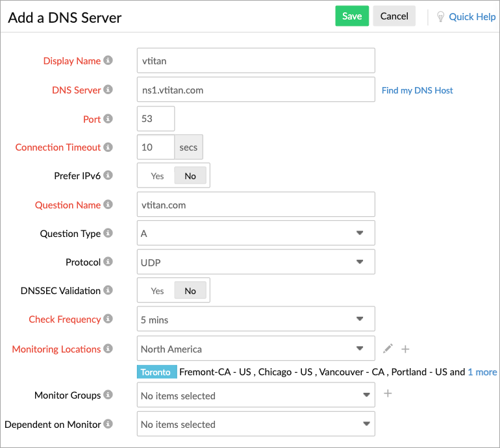The width and height of the screenshot is (500, 448).
Task: Click the 'Add a DNS Server' heading
Action: pyautogui.click(x=65, y=18)
